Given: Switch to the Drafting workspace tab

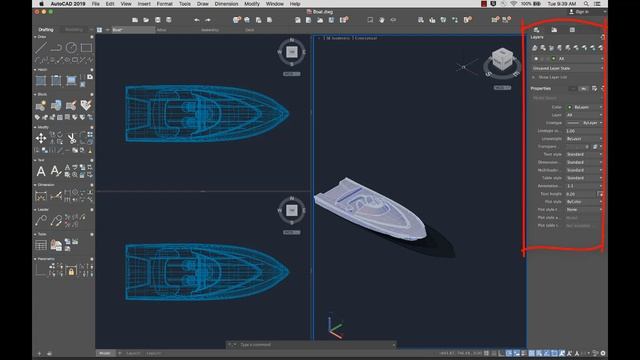Looking at the screenshot, I should click(x=46, y=29).
